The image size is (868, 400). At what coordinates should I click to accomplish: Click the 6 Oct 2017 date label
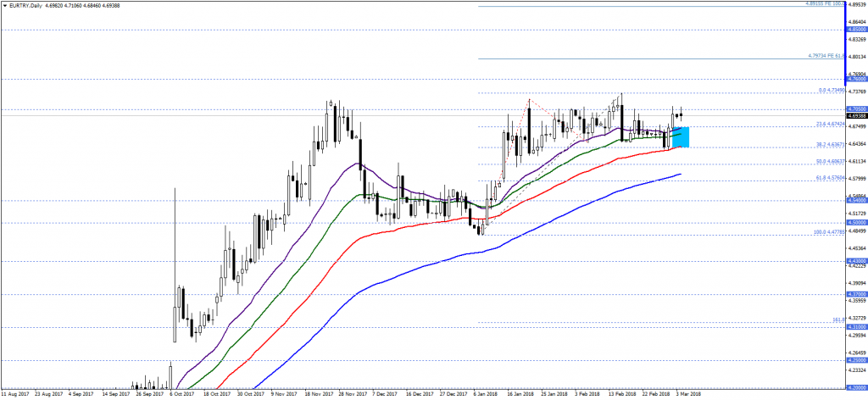[x=181, y=396]
